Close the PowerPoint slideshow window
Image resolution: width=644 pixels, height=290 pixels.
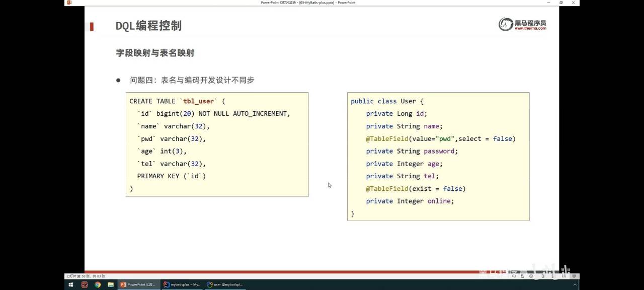pyautogui.click(x=574, y=3)
